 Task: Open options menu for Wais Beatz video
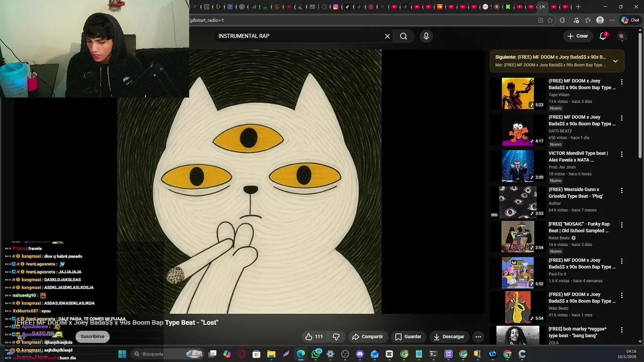622,295
